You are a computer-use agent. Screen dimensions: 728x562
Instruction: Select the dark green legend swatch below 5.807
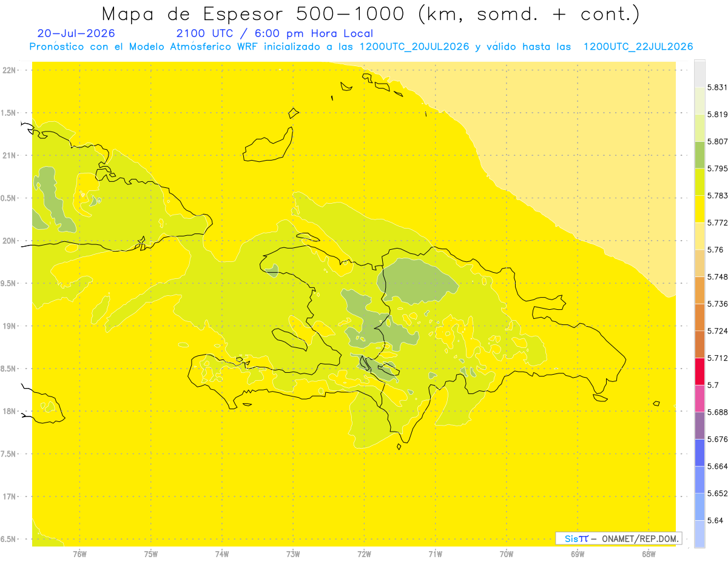pos(699,155)
